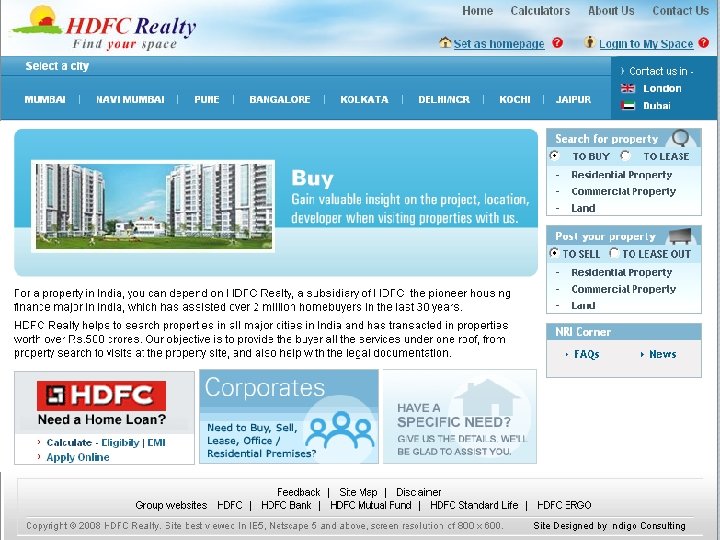Click the house icon beside Set as homepage
720x540 pixels.
click(x=444, y=43)
